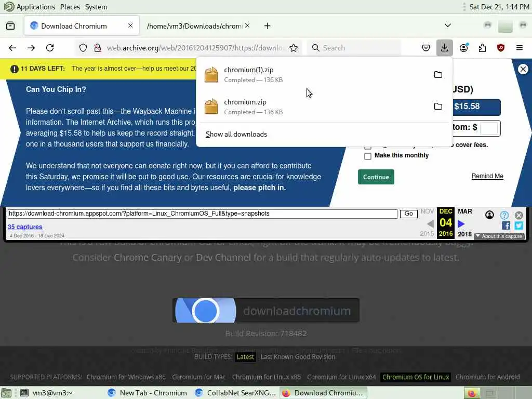Screen dimensions: 532x399
Task: Click Show all downloads
Action: point(236,135)
